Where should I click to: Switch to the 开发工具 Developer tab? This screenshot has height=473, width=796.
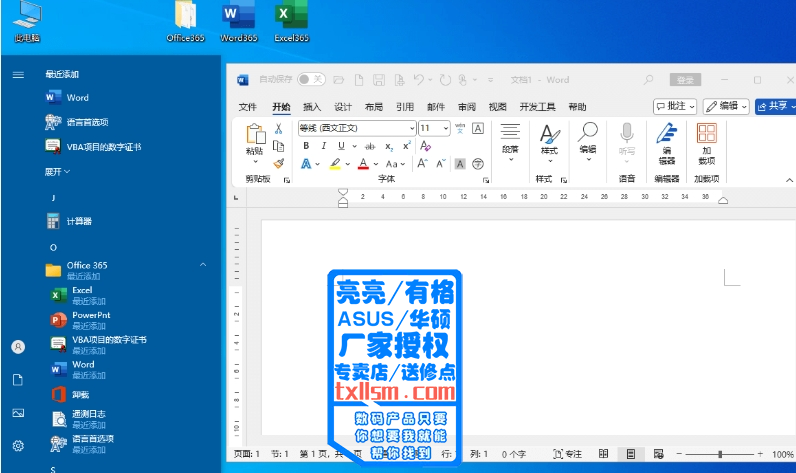537,107
